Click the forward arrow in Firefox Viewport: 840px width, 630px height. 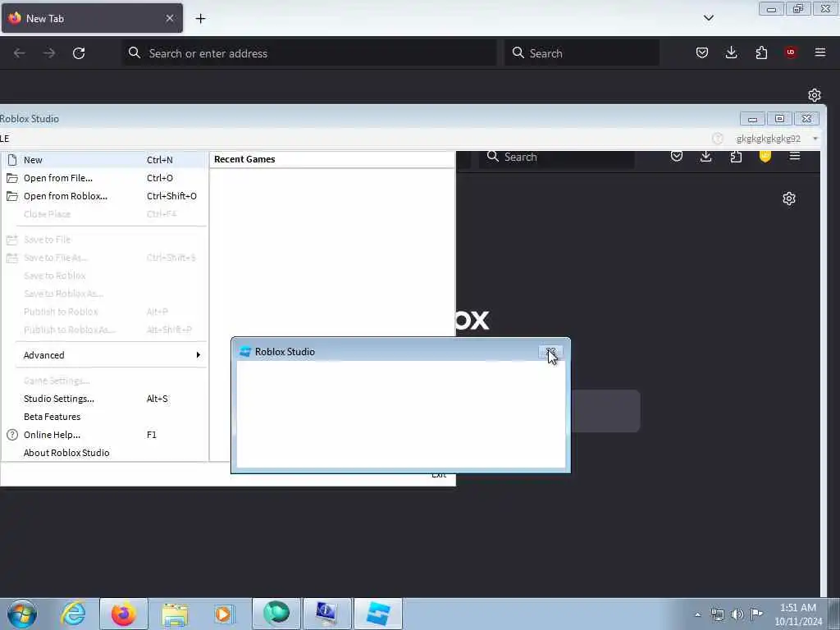point(49,53)
